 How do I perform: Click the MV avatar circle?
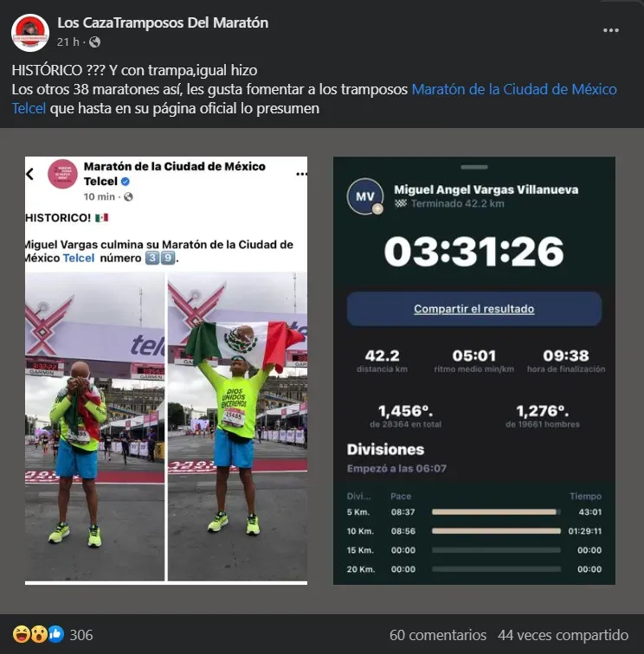click(x=364, y=196)
